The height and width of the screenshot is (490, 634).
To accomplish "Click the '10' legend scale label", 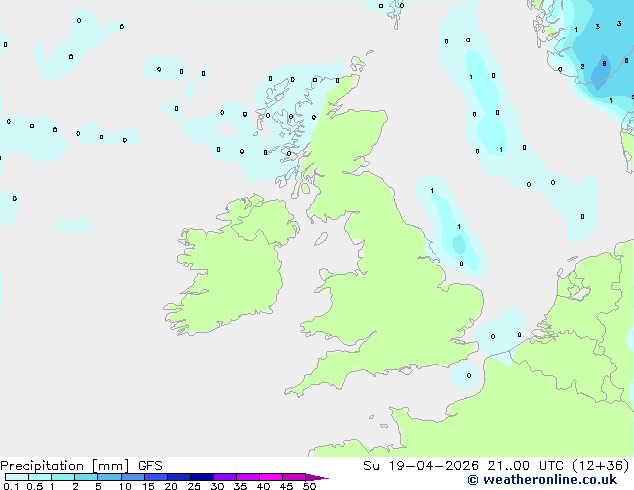I will pos(125,486).
